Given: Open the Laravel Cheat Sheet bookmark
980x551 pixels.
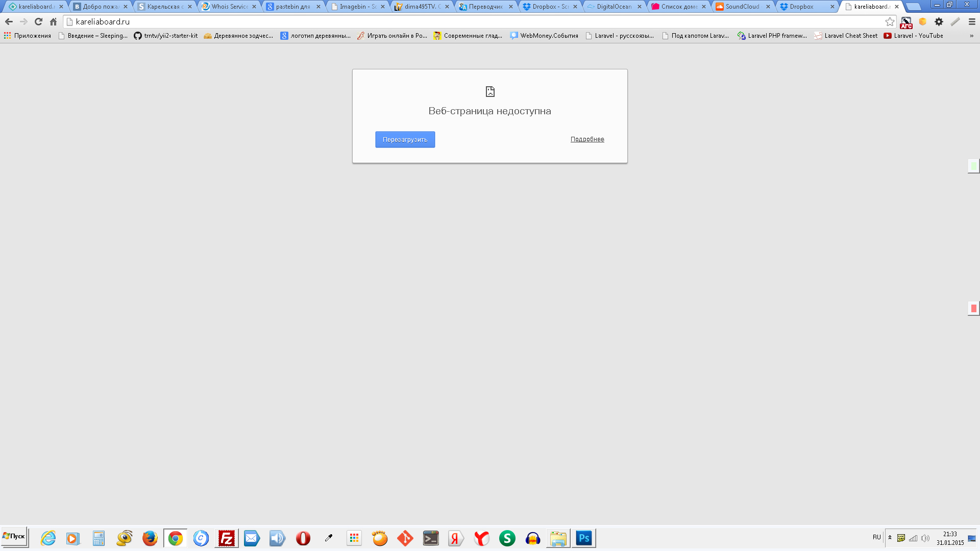Looking at the screenshot, I should (846, 36).
